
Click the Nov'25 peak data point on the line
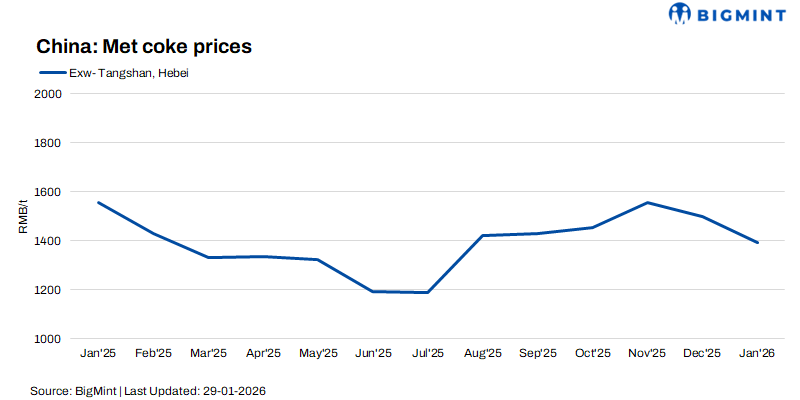(x=648, y=203)
